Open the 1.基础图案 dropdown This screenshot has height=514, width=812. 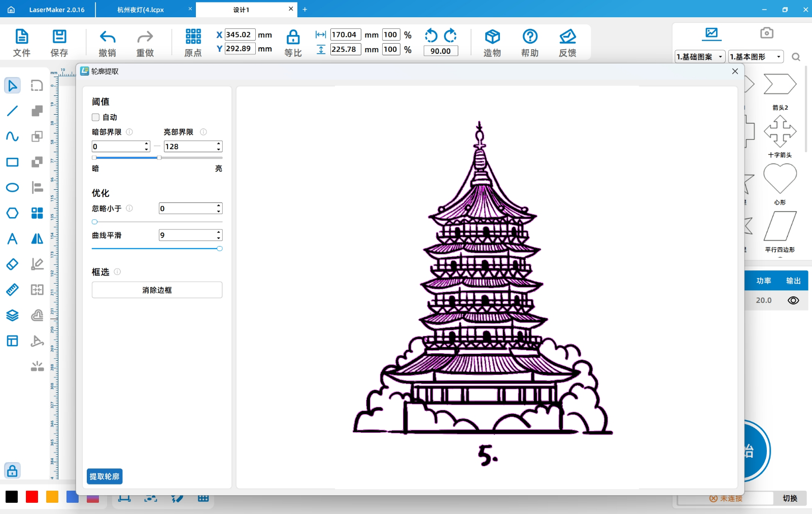[x=699, y=57]
